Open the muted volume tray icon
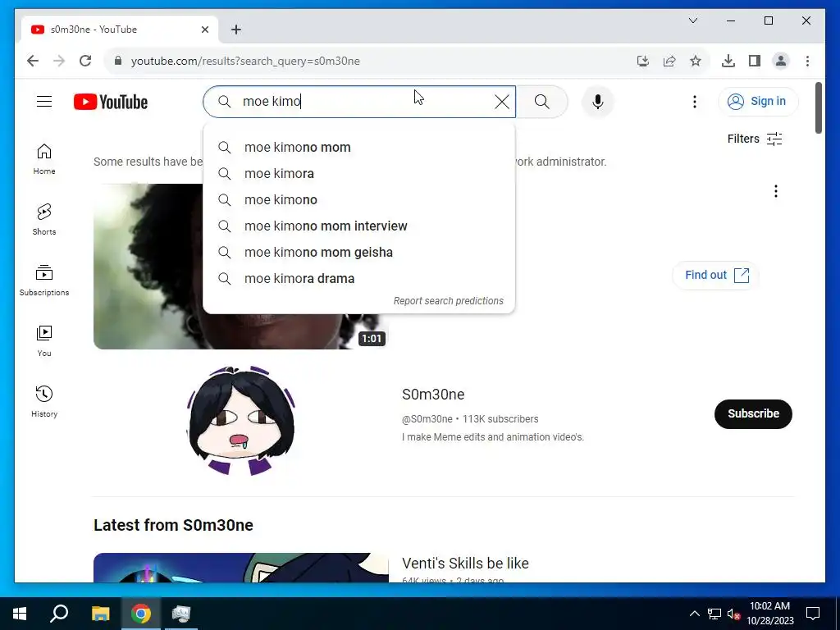840x630 pixels. (733, 614)
